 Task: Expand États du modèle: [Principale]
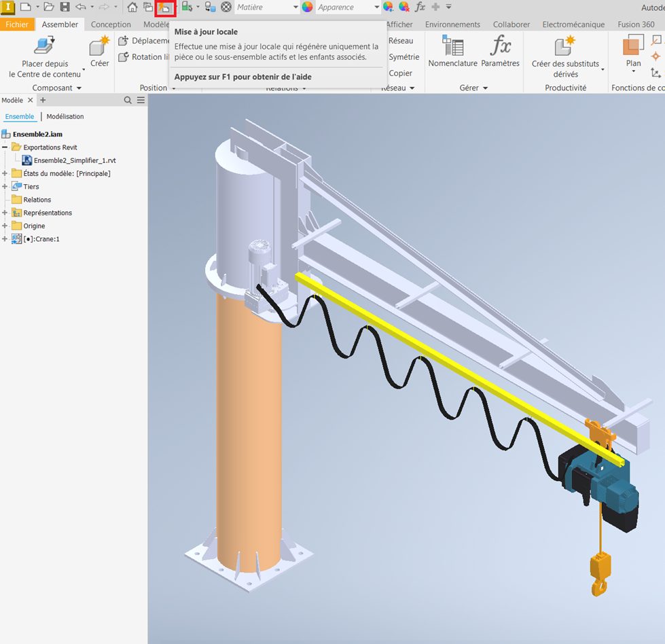(x=5, y=173)
